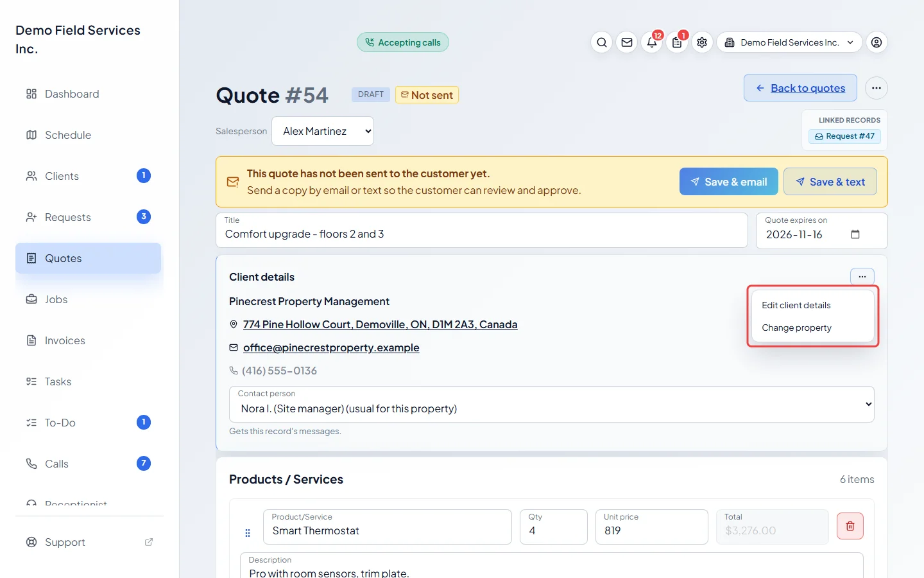Open linked record Request #47

(x=844, y=136)
